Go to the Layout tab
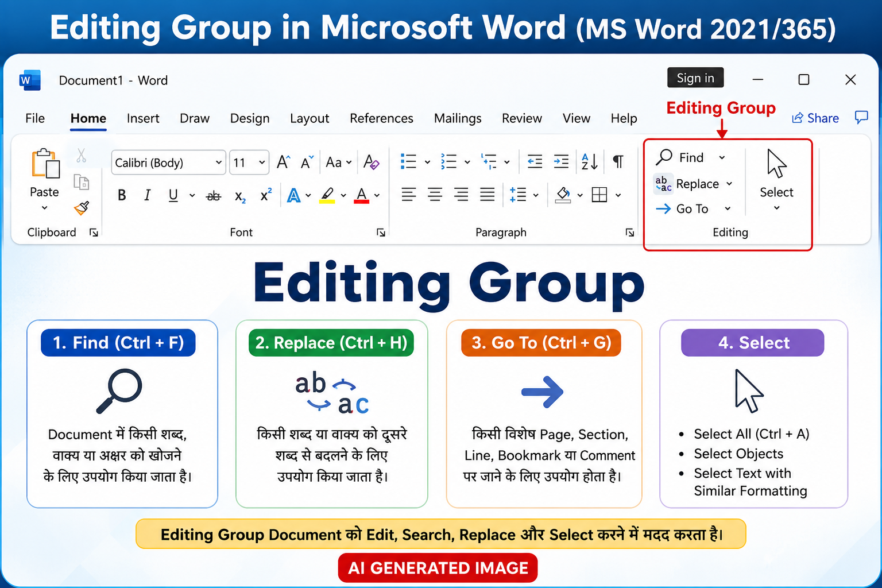Image resolution: width=882 pixels, height=588 pixels. pos(310,118)
